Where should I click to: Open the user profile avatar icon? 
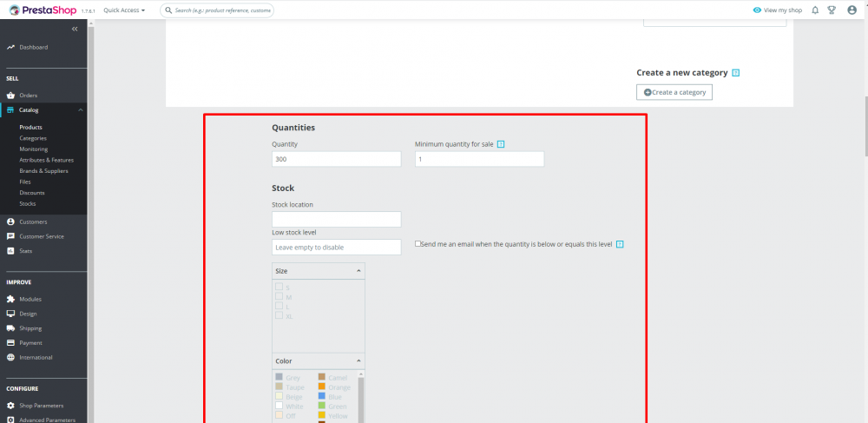pos(852,10)
